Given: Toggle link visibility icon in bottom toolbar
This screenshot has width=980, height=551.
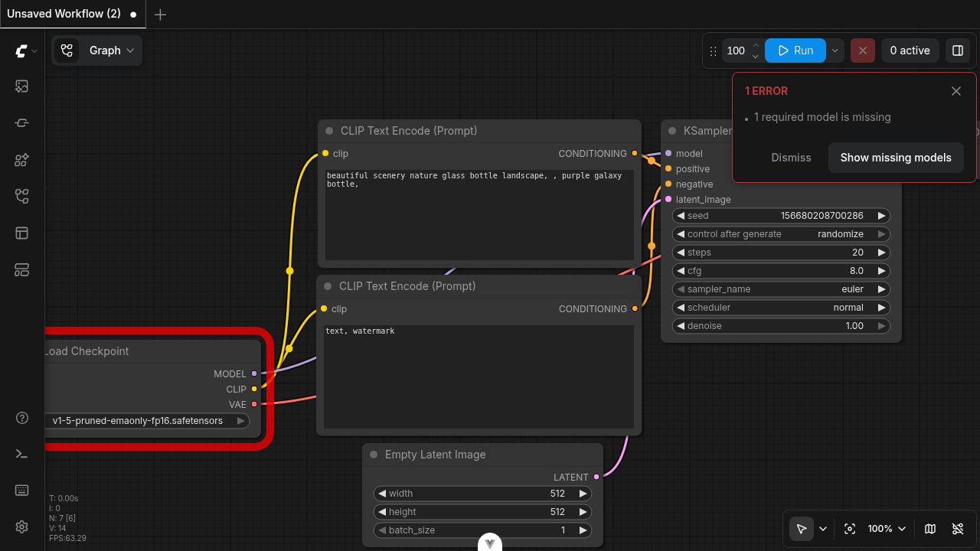Looking at the screenshot, I should 957,529.
